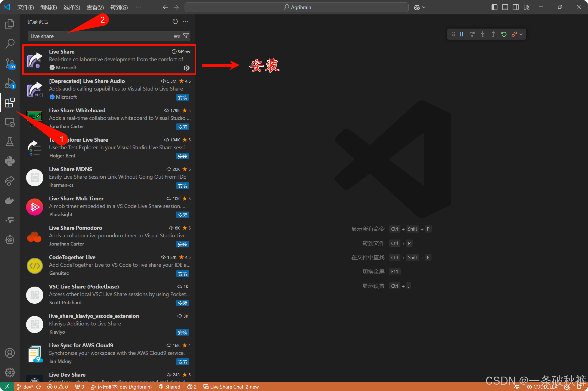Open the CodeGeeX robot view icon
The height and width of the screenshot is (391, 588).
point(10,240)
